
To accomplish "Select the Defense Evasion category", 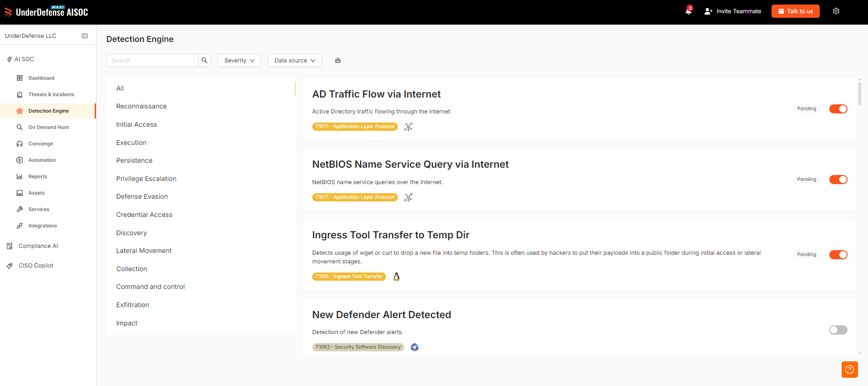I will pos(142,196).
